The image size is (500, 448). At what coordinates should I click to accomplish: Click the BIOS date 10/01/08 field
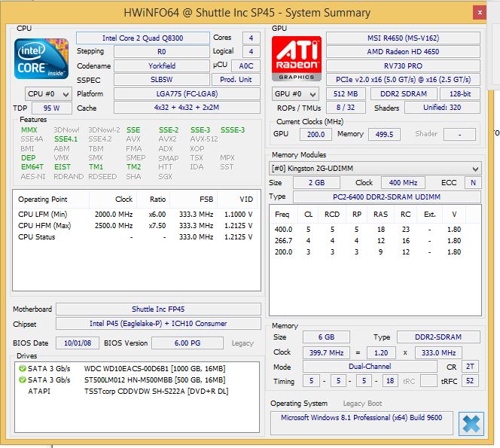pyautogui.click(x=78, y=343)
